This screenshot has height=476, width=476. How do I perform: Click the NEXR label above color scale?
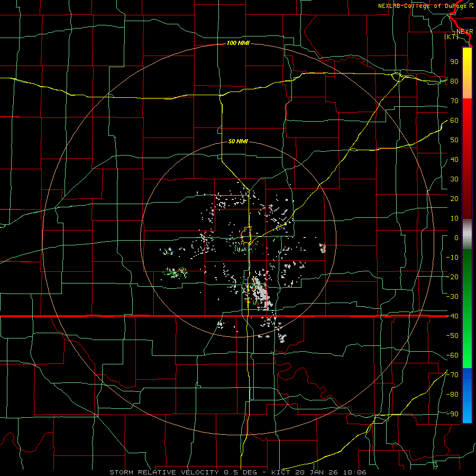click(464, 32)
